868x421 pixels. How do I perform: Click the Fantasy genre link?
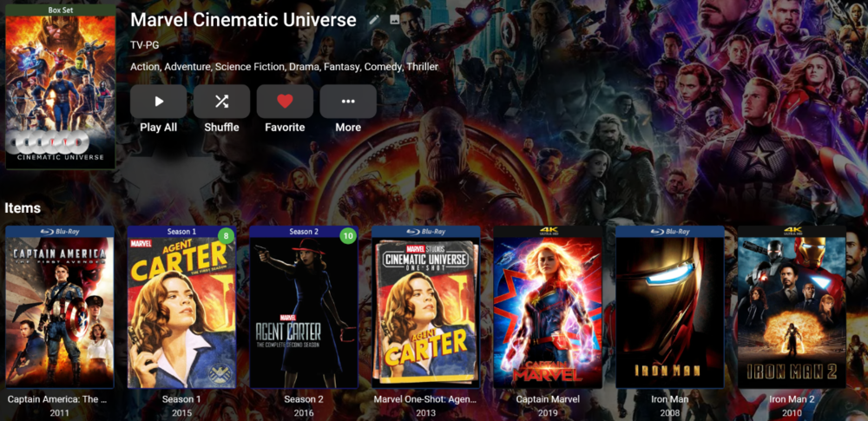click(x=341, y=67)
